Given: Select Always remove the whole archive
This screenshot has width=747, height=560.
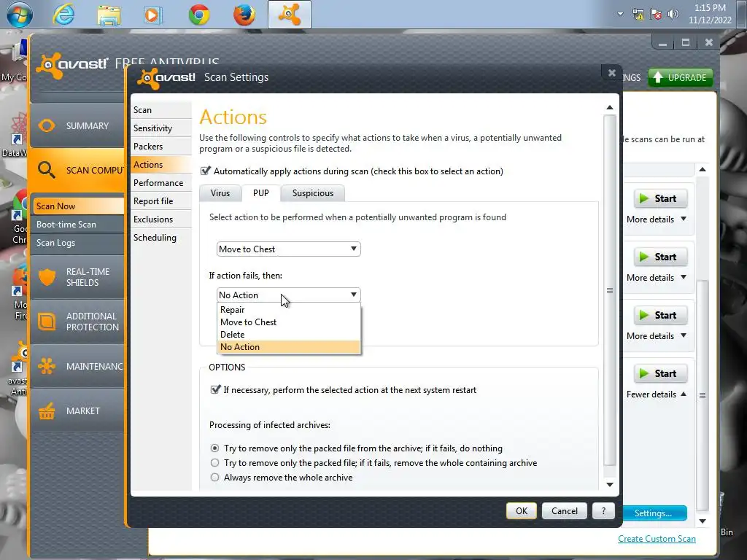Looking at the screenshot, I should pos(215,477).
